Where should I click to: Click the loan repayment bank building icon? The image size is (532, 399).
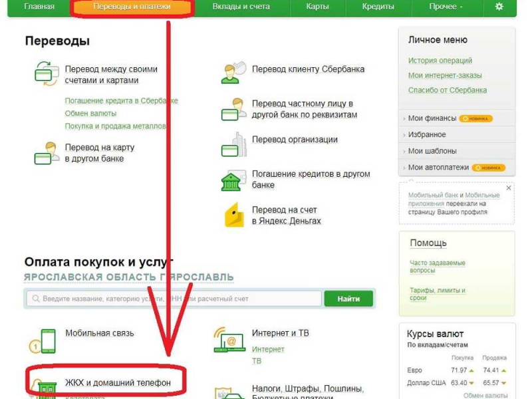(x=231, y=180)
